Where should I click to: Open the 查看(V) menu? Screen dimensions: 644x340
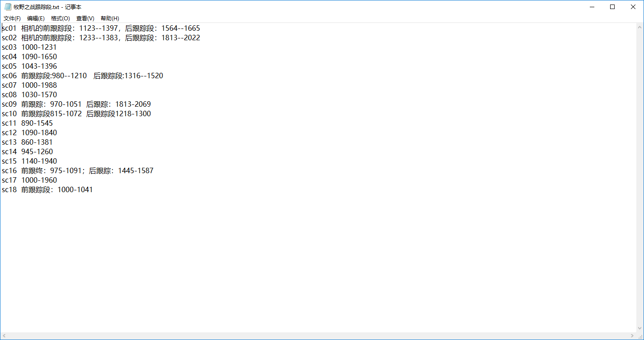85,19
